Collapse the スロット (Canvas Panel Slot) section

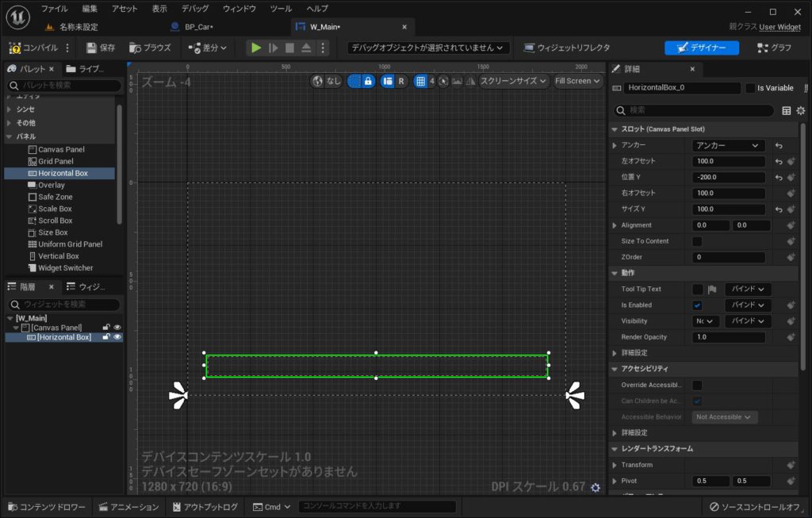(615, 129)
